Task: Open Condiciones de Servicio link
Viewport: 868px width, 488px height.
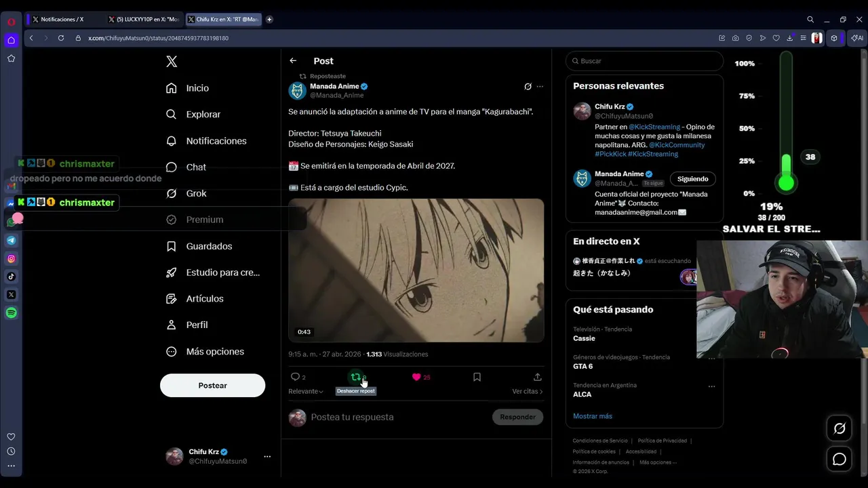Action: (600, 441)
